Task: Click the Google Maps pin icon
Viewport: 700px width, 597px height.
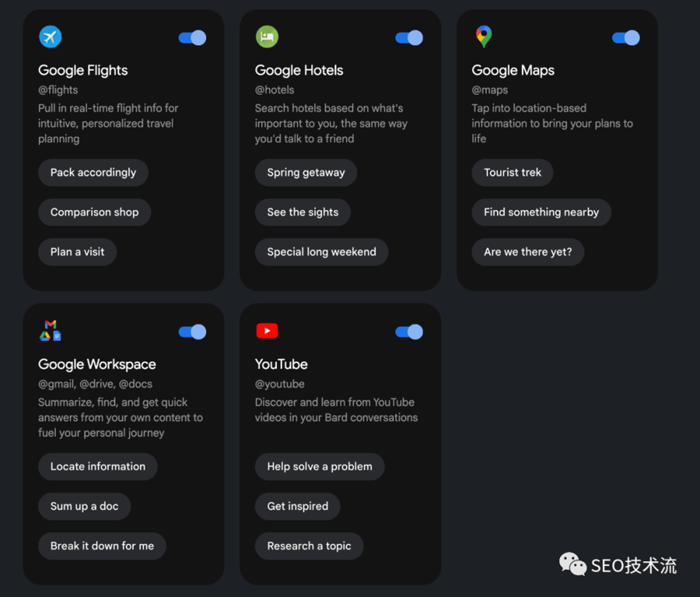Action: pos(484,37)
